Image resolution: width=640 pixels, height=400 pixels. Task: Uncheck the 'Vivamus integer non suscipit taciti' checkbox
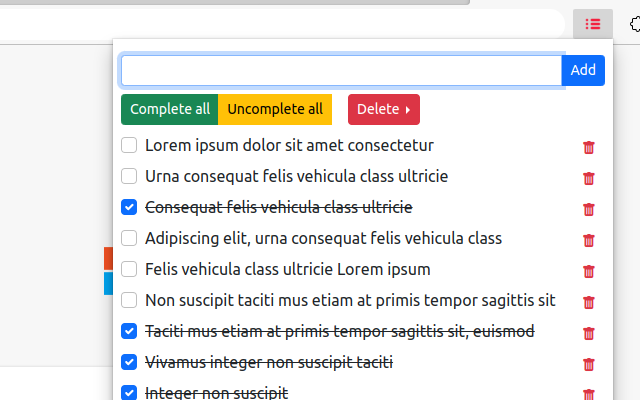click(x=129, y=362)
